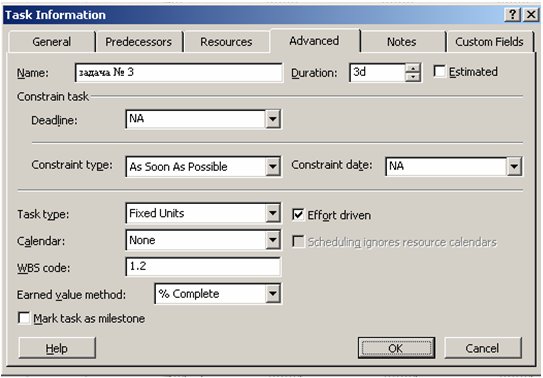Enable the Estimated checkbox
543x378 pixels.
click(439, 72)
